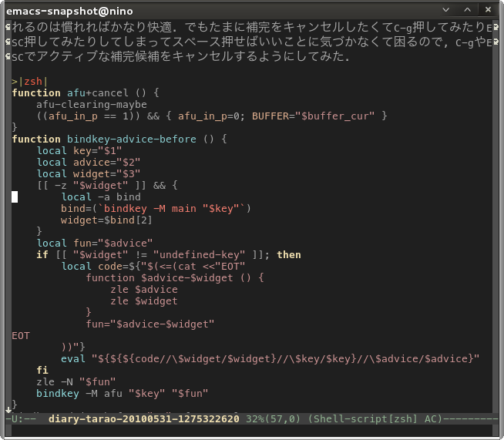Click the [[ -z "$widget" ]] && { line

(107, 186)
